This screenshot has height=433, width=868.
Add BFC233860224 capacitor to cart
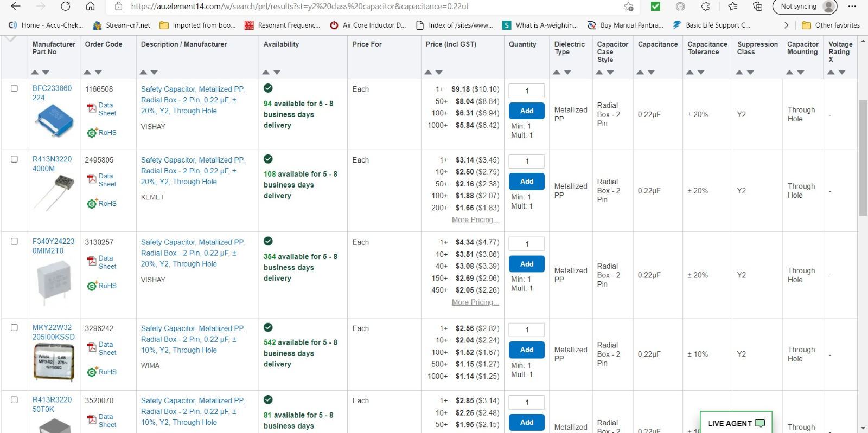pos(527,111)
